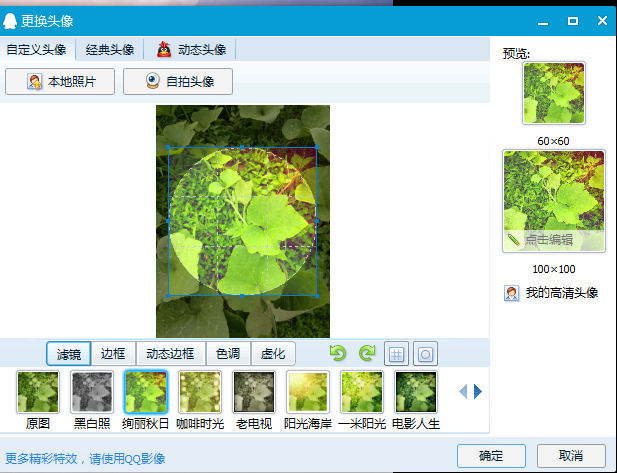This screenshot has width=617, height=473.
Task: Select the 动态边框 effects tab
Action: coord(170,354)
